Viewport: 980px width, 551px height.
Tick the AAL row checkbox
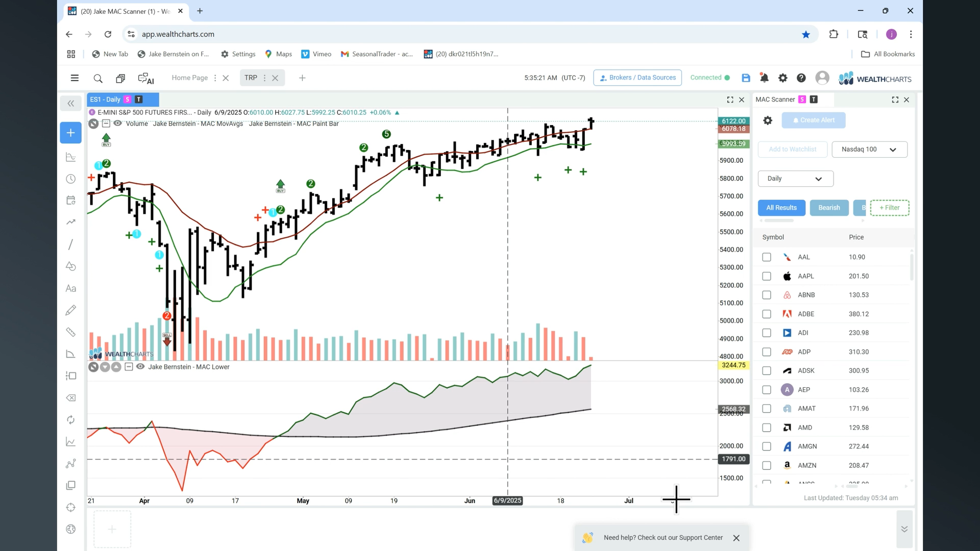[767, 257]
